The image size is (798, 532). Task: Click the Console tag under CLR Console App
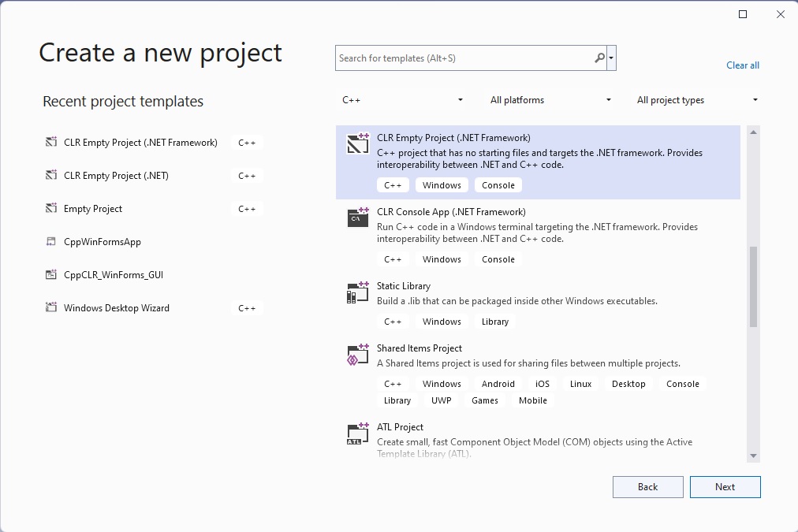tap(498, 259)
